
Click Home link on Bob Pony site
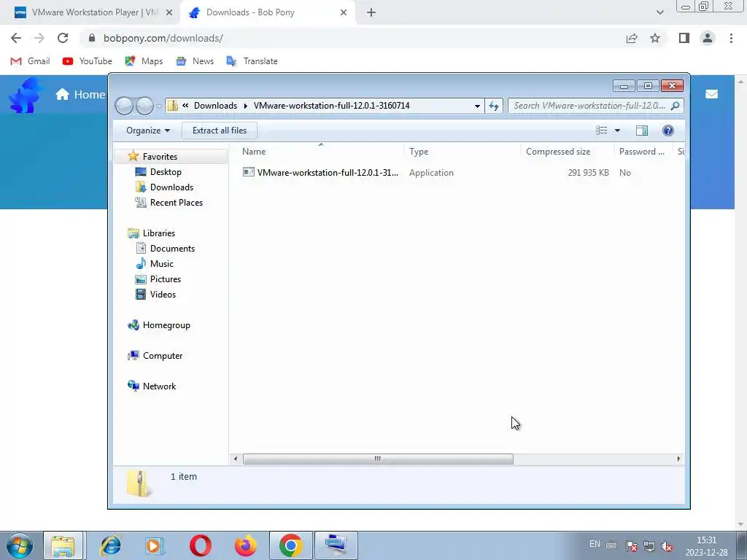(x=80, y=94)
